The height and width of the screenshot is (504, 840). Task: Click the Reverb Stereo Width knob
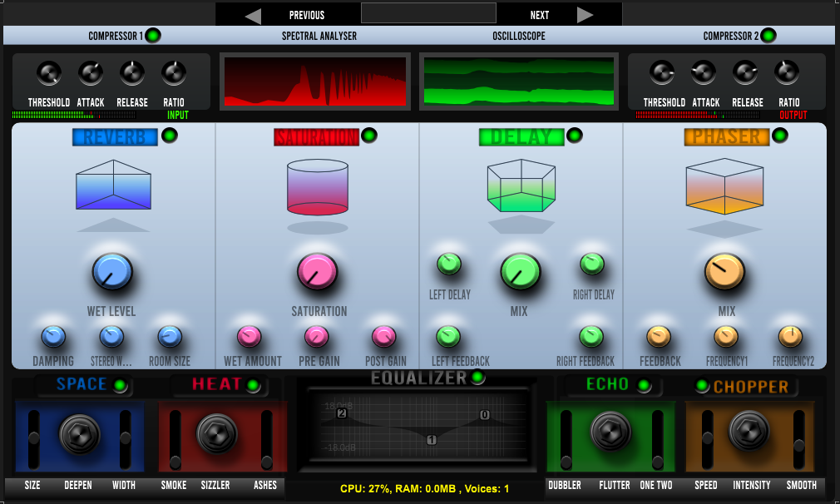pyautogui.click(x=111, y=337)
